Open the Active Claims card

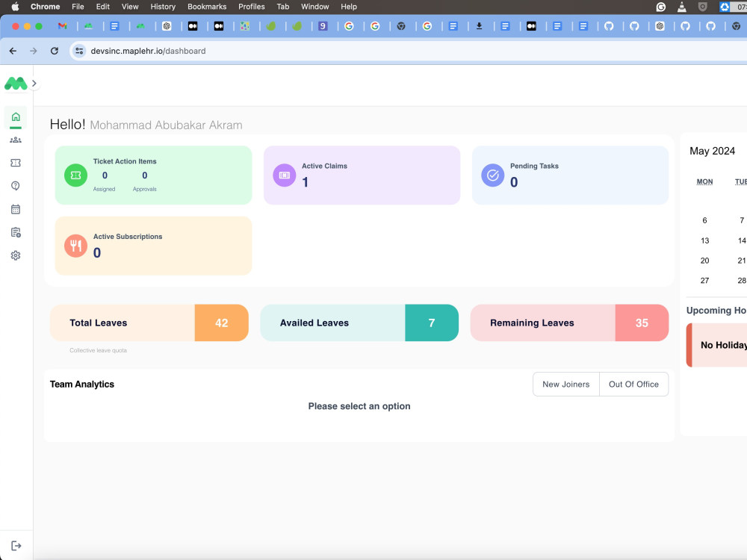point(362,175)
